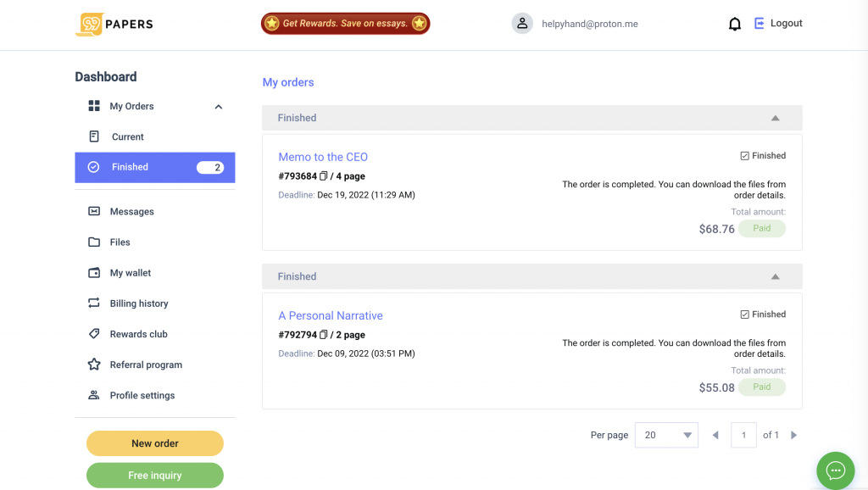Click Finished checkbox on A Personal Narrative
The width and height of the screenshot is (868, 490).
pos(744,315)
